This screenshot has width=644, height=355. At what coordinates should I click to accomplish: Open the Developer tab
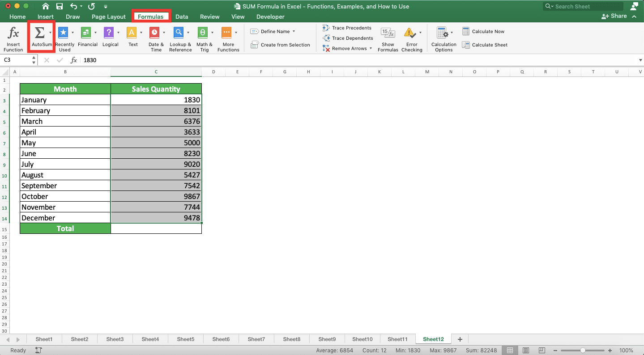tap(270, 17)
